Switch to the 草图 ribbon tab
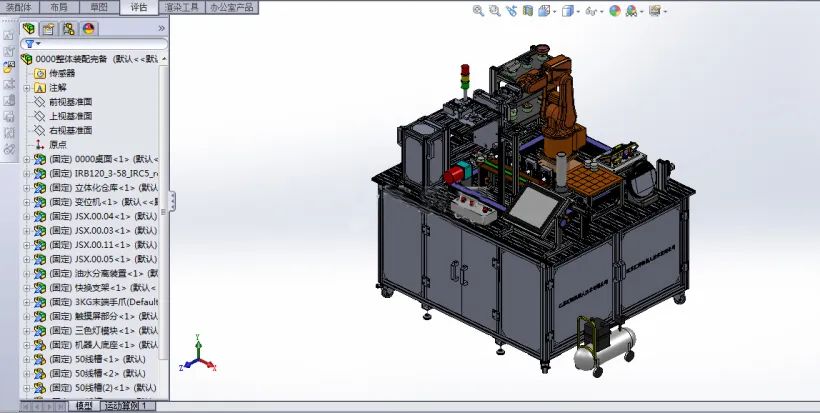Image resolution: width=820 pixels, height=413 pixels. pos(99,7)
